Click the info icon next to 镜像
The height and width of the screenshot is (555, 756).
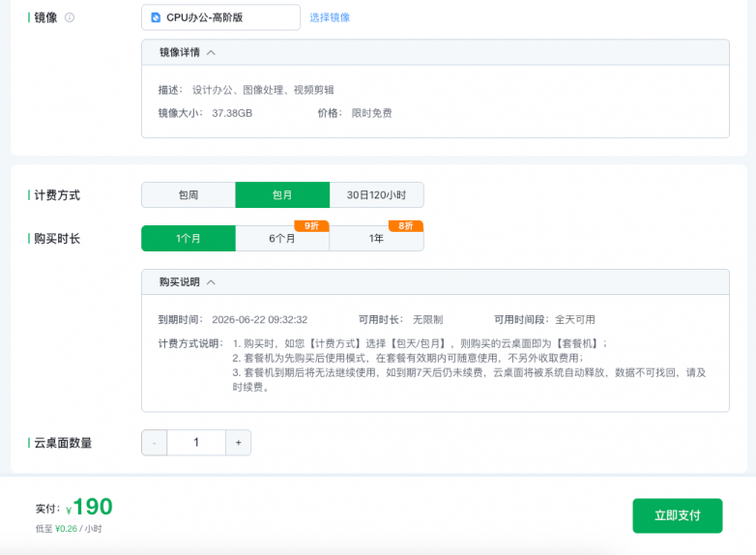tap(70, 17)
